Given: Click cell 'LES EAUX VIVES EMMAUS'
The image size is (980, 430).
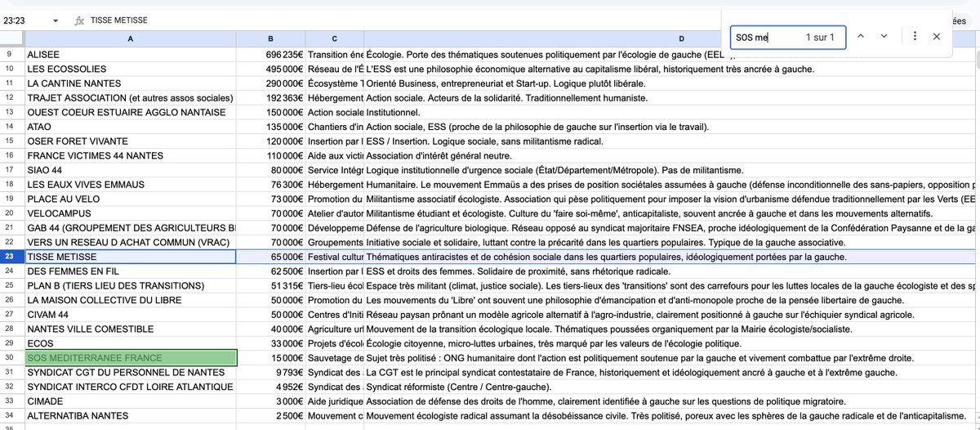Looking at the screenshot, I should click(131, 185).
